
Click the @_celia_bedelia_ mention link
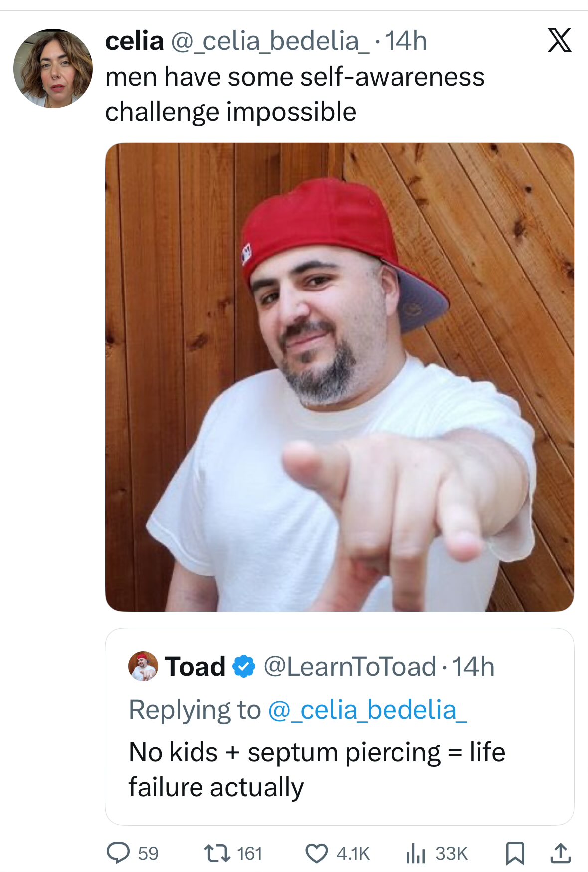[x=368, y=709]
